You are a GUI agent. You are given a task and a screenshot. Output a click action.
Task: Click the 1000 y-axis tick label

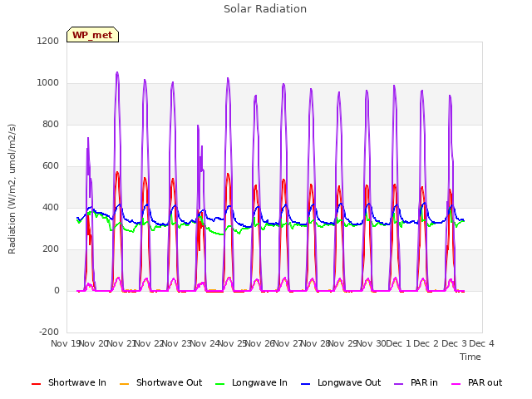(48, 83)
